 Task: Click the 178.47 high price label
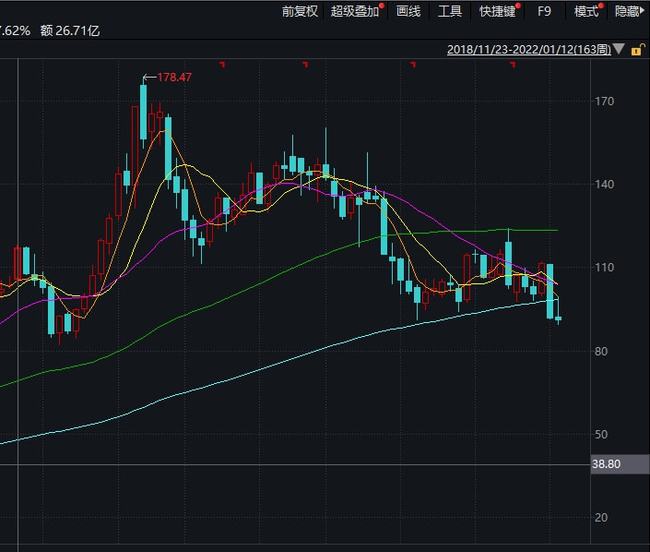175,77
